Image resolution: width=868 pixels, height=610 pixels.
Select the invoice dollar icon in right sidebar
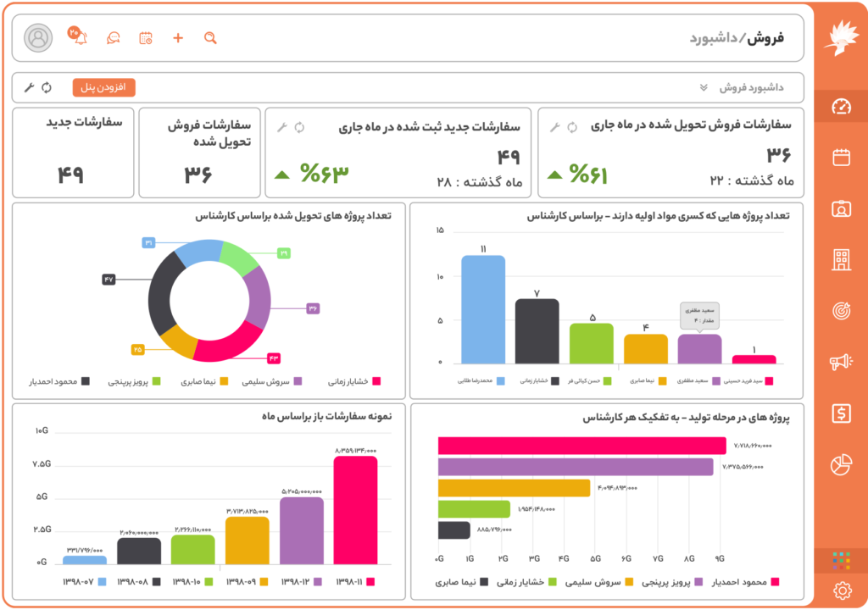click(839, 413)
